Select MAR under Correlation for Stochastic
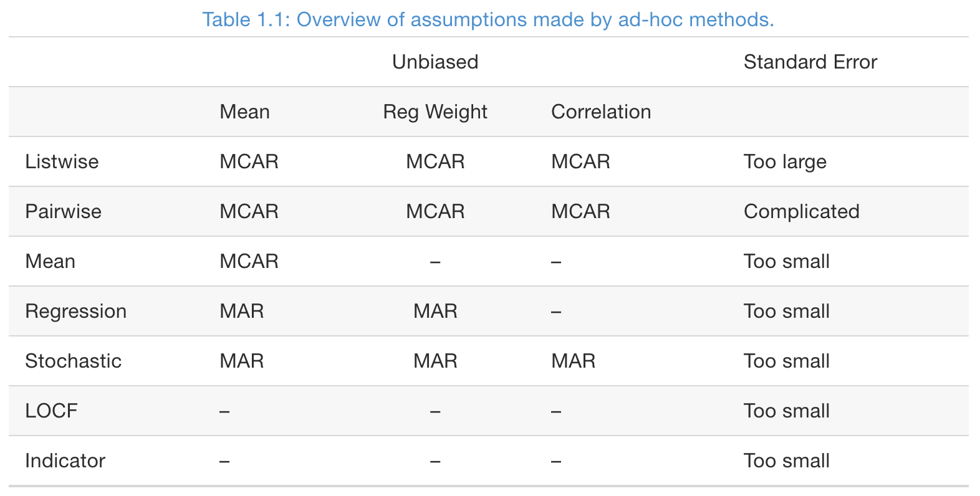The height and width of the screenshot is (496, 980). (x=574, y=361)
